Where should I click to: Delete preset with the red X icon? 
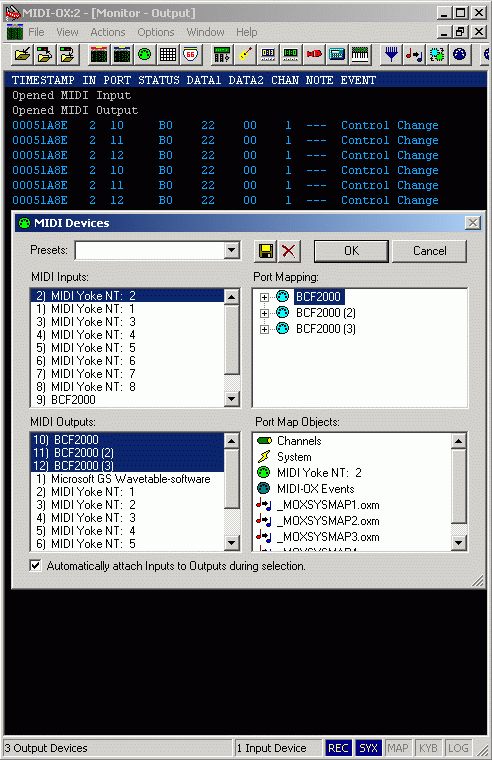[x=289, y=251]
